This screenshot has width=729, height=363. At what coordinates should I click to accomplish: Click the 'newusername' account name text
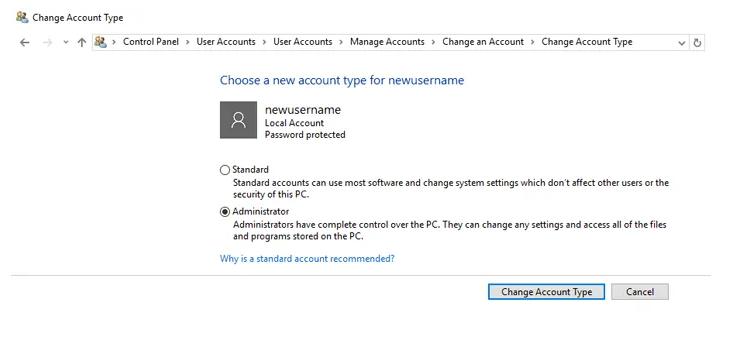click(303, 110)
